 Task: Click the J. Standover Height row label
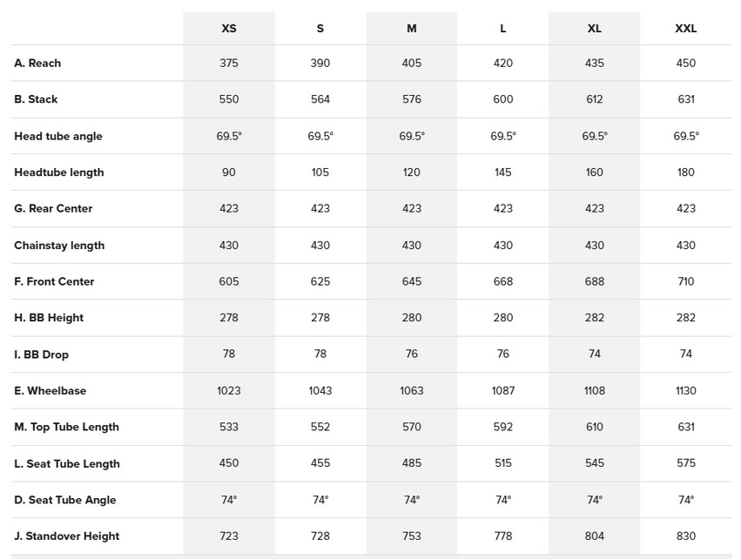pos(66,536)
